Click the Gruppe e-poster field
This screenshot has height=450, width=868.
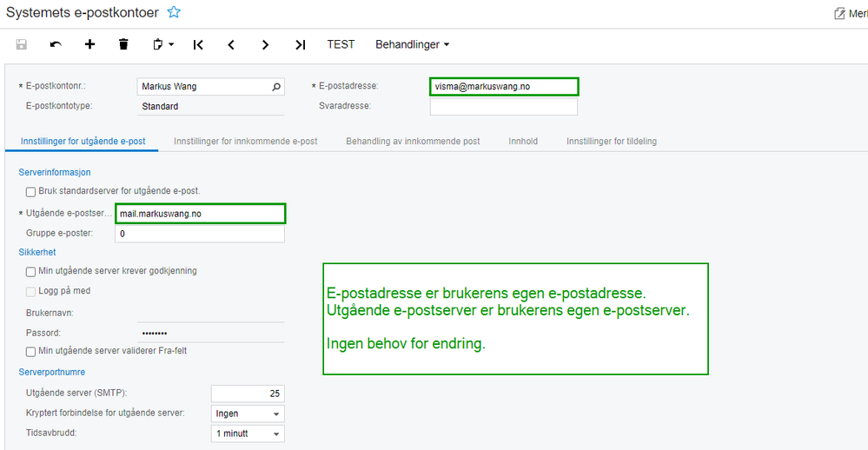point(200,234)
